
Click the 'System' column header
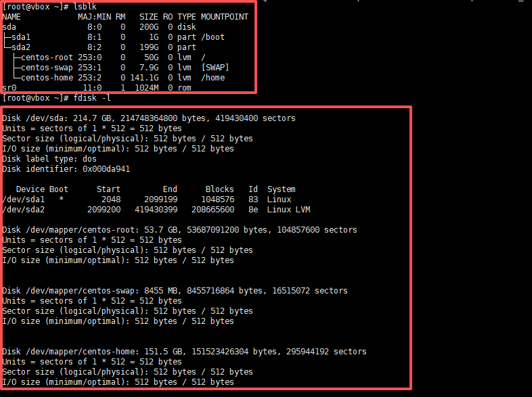click(282, 189)
